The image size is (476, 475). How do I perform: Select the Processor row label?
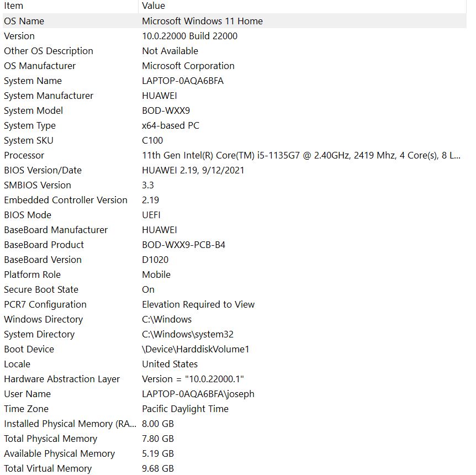[x=24, y=155]
